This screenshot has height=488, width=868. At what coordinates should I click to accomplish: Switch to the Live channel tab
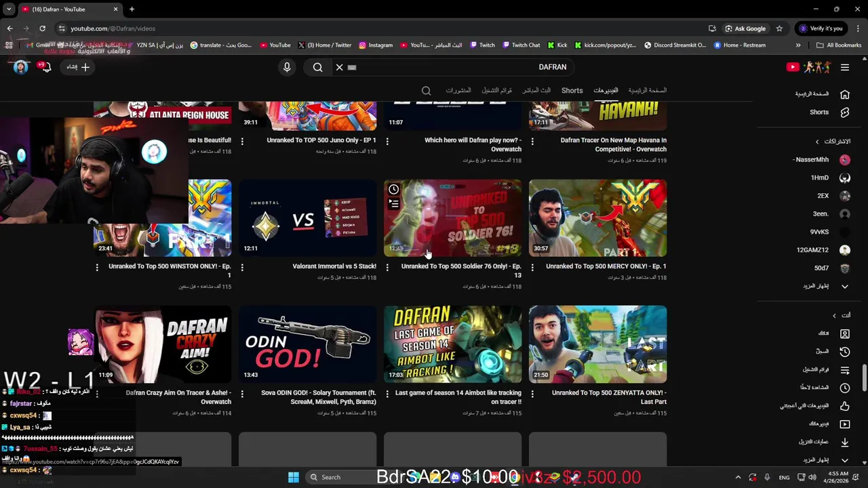536,91
